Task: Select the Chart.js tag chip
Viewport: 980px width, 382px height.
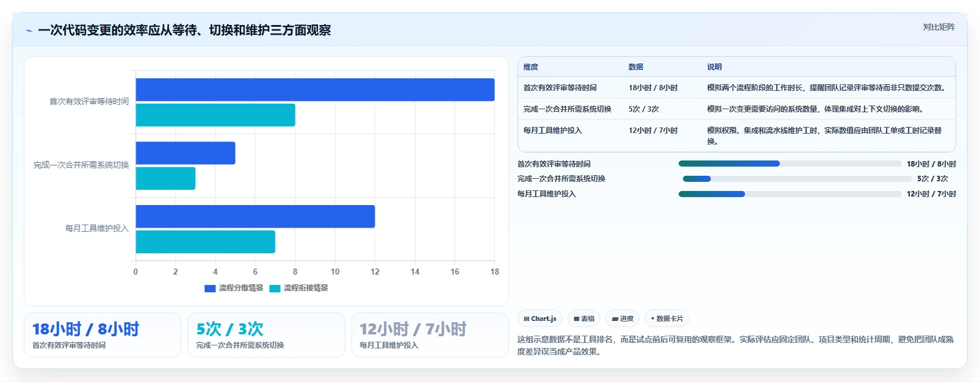Action: coord(540,319)
